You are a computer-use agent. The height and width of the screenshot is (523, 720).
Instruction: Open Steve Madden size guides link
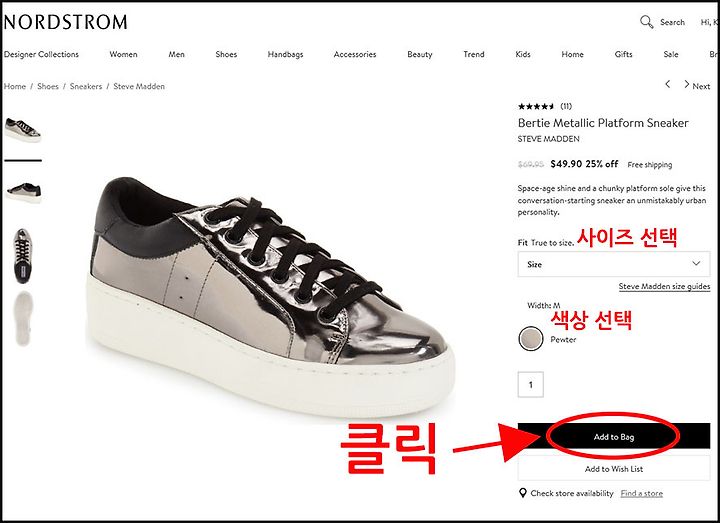664,286
